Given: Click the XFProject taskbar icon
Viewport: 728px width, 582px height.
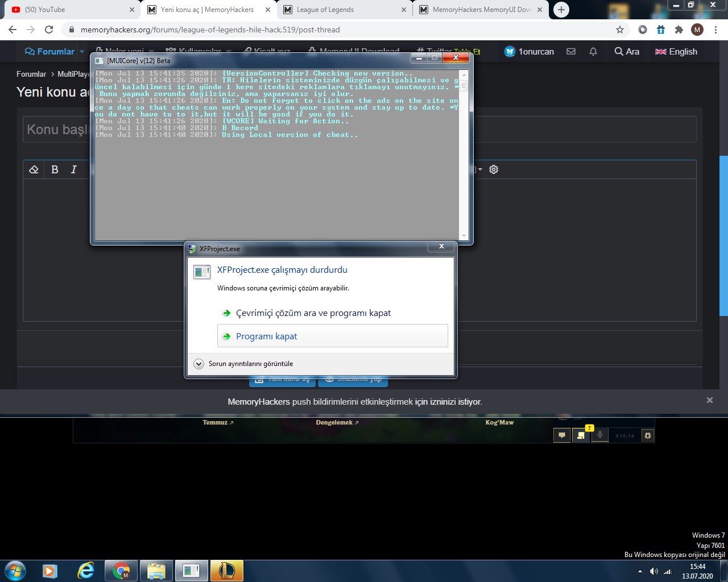Looking at the screenshot, I should click(191, 571).
